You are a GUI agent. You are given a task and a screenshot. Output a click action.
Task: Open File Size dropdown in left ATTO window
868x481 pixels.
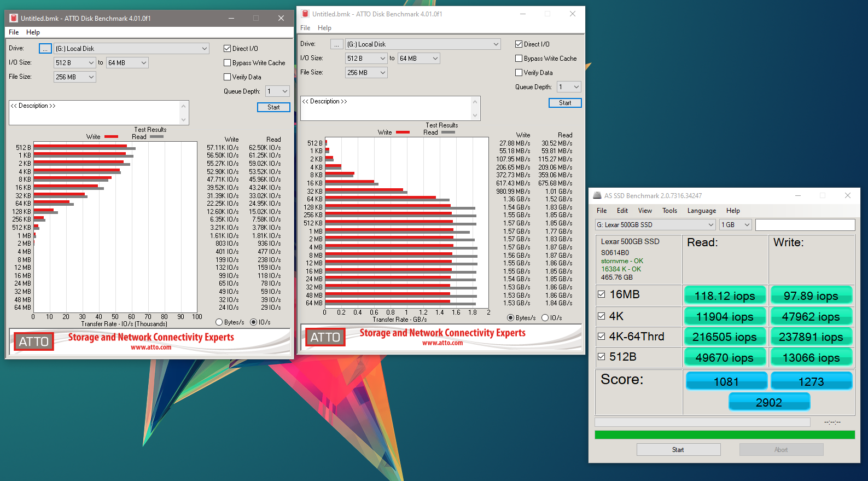click(75, 77)
